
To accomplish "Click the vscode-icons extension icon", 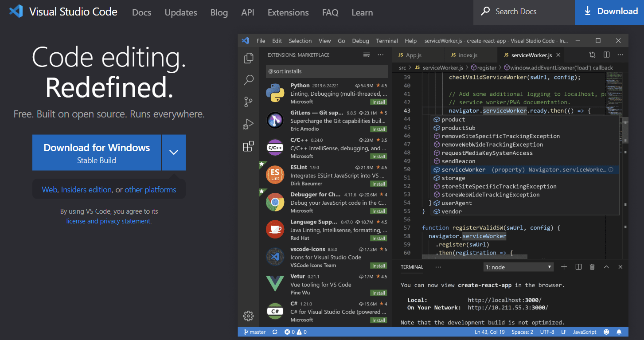I will [x=275, y=257].
